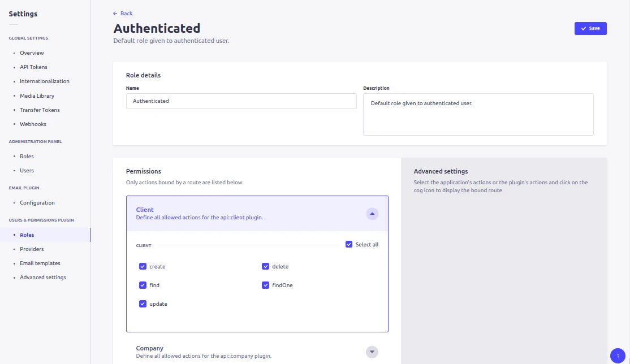Open Users under Administration Panel
This screenshot has width=630, height=364.
[27, 170]
